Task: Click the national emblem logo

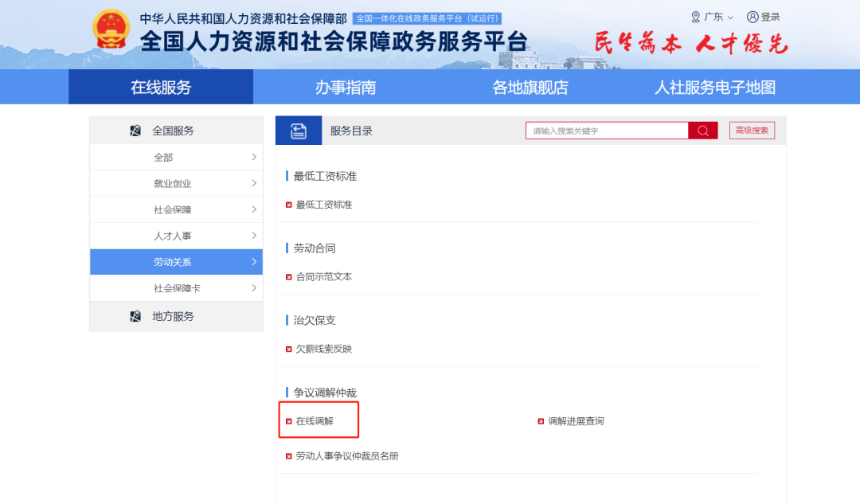Action: (110, 32)
